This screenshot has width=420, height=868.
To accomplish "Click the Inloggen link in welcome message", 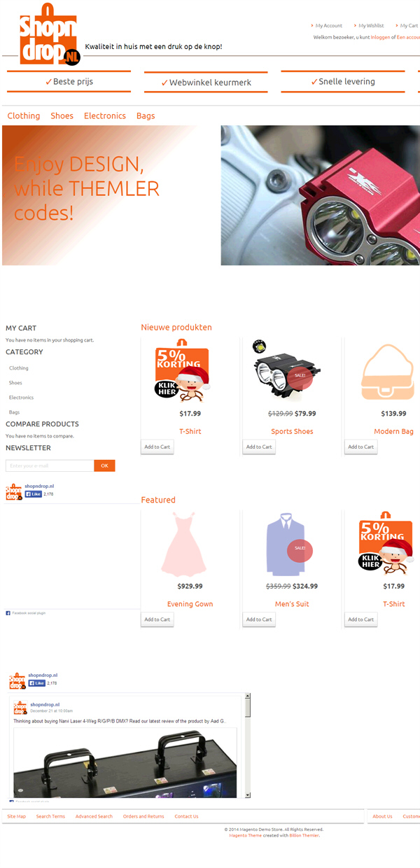I will [380, 37].
